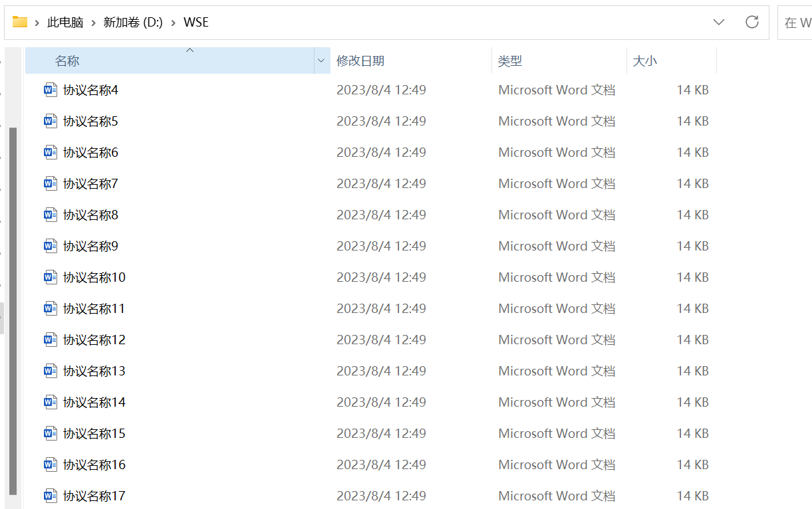The width and height of the screenshot is (812, 509).
Task: Click the Word icon of 协议名称15
Action: 51,433
